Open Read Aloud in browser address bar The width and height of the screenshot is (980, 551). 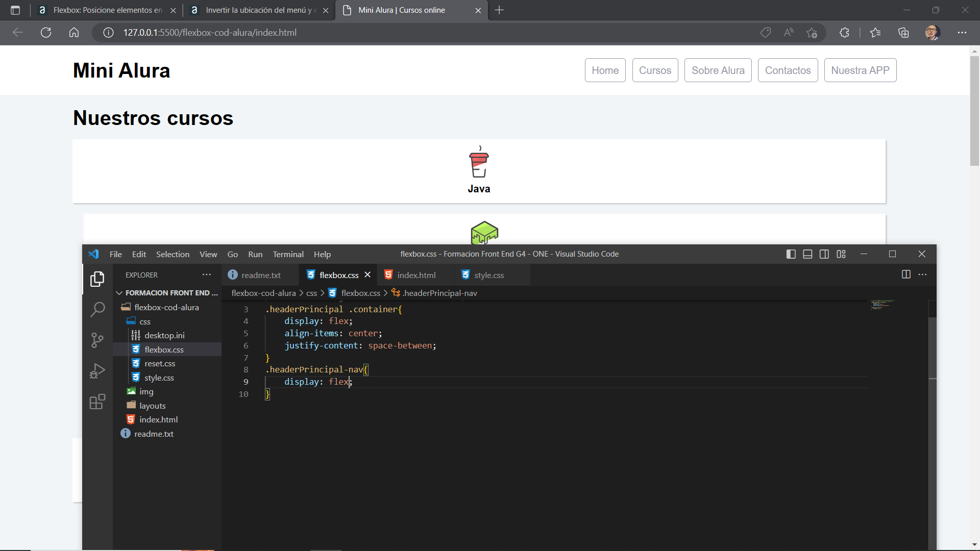[x=789, y=33]
